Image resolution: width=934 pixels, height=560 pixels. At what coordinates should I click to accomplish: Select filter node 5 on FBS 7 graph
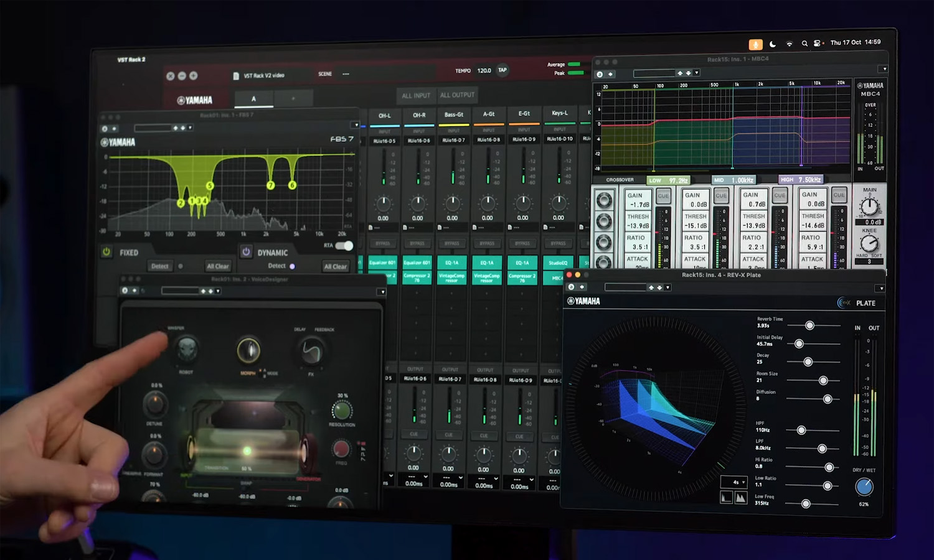tap(210, 186)
